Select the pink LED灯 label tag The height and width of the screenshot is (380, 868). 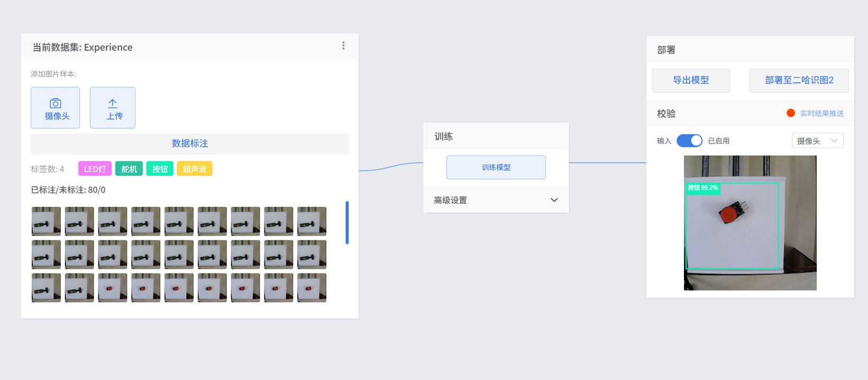pyautogui.click(x=95, y=169)
